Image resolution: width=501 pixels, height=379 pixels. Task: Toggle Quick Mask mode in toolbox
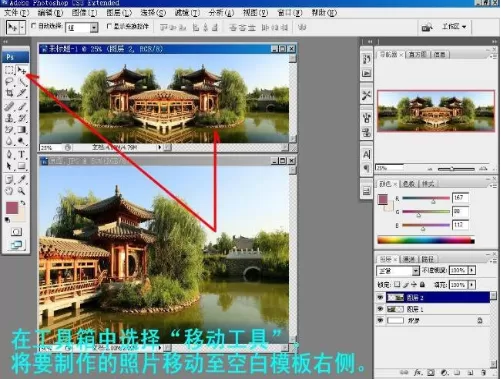(x=16, y=232)
